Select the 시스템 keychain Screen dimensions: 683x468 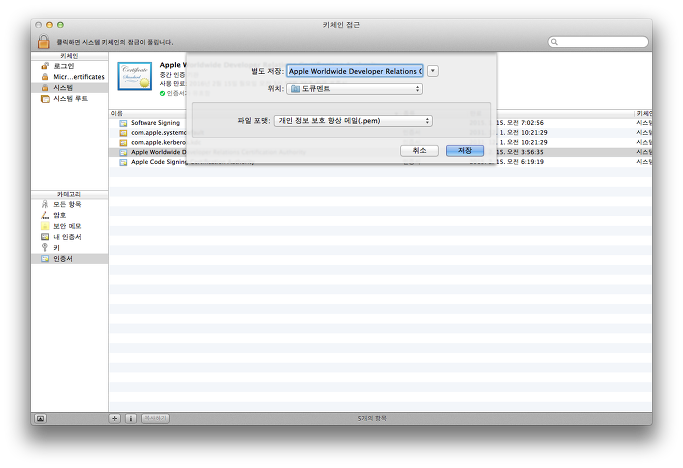pyautogui.click(x=70, y=88)
